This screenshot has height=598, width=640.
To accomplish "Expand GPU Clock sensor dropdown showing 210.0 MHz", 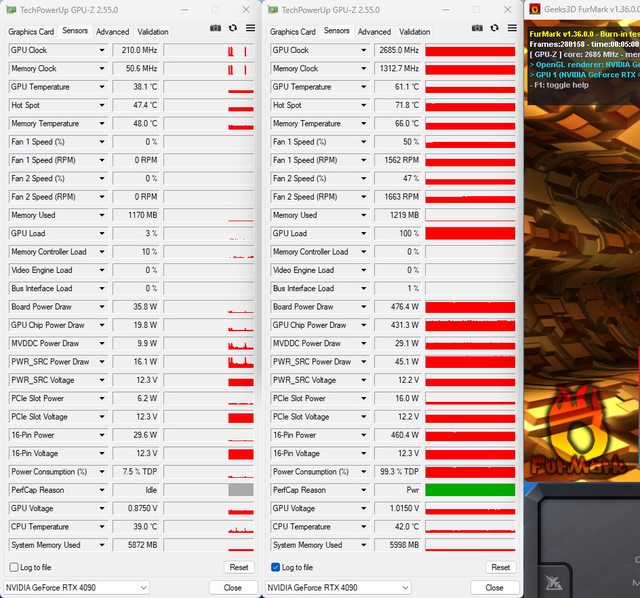I will (x=102, y=50).
